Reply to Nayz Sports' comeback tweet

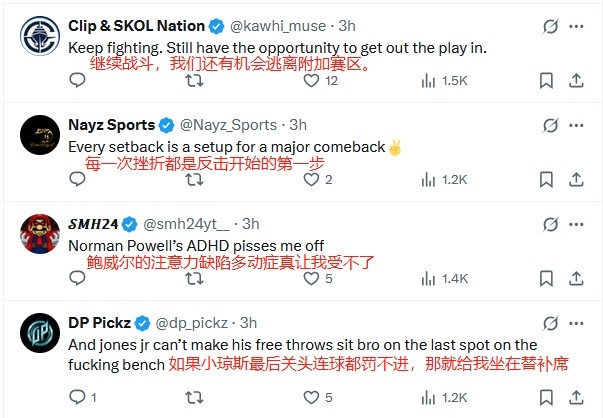(x=78, y=179)
